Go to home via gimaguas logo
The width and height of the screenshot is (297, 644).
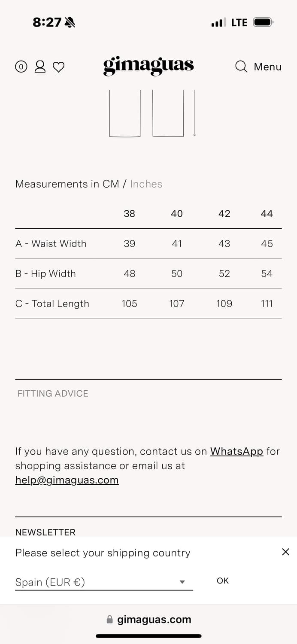pos(148,66)
